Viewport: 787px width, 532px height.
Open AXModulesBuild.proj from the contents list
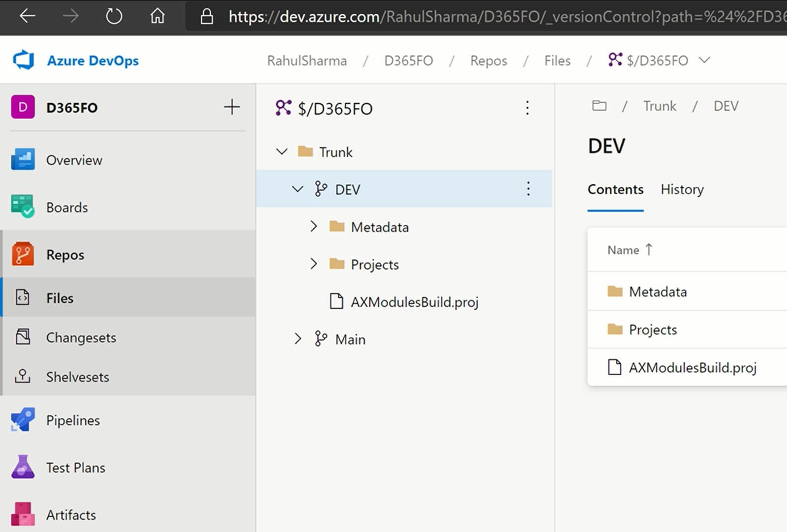point(692,367)
